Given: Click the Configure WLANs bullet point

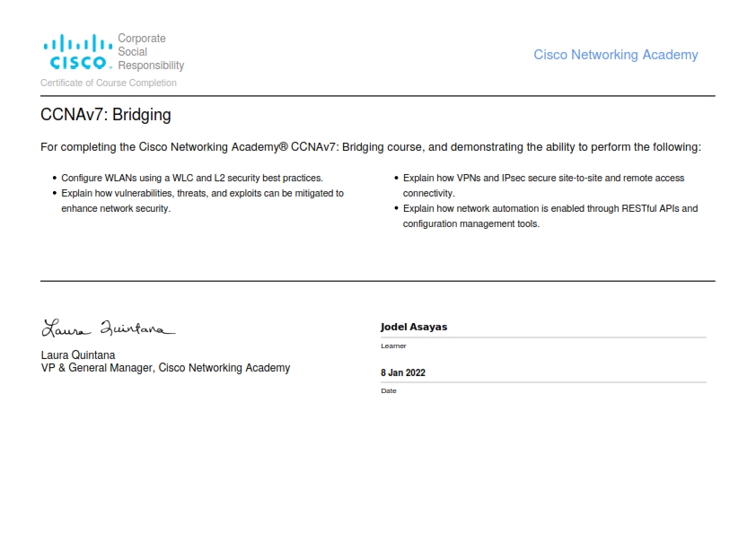Looking at the screenshot, I should pos(192,178).
